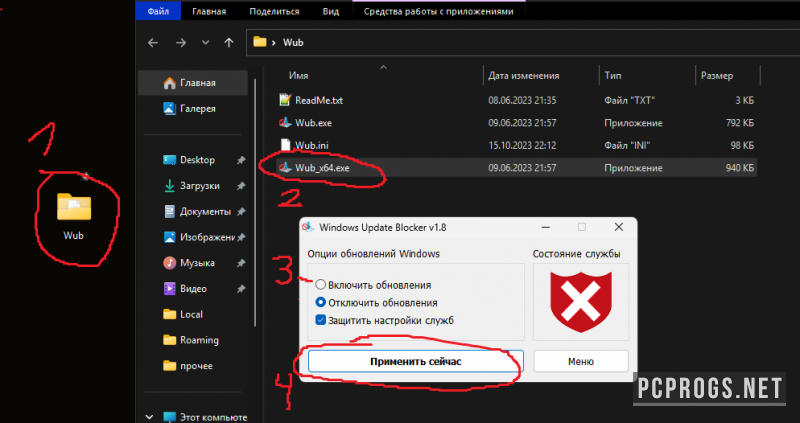Switch to the Вид ribbon tab
800x423 pixels.
(331, 11)
